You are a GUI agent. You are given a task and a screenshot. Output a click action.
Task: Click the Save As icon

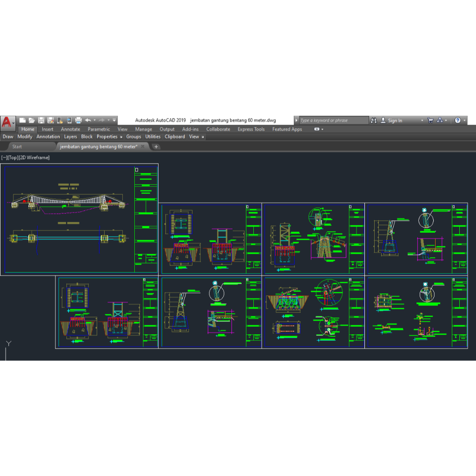(x=51, y=120)
